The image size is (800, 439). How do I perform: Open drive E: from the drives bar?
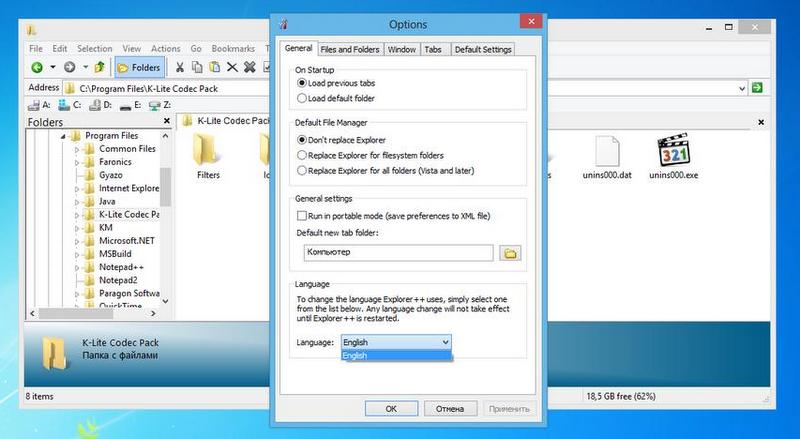coord(130,105)
